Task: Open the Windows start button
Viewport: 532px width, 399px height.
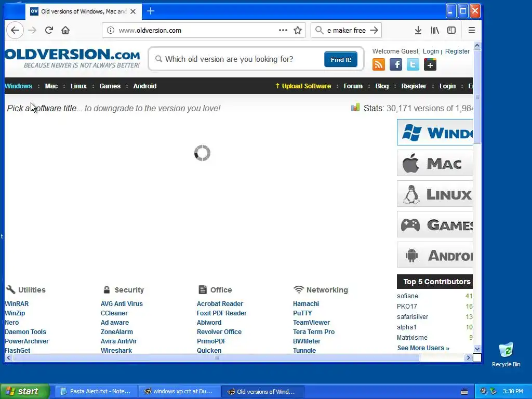Action: coord(24,391)
